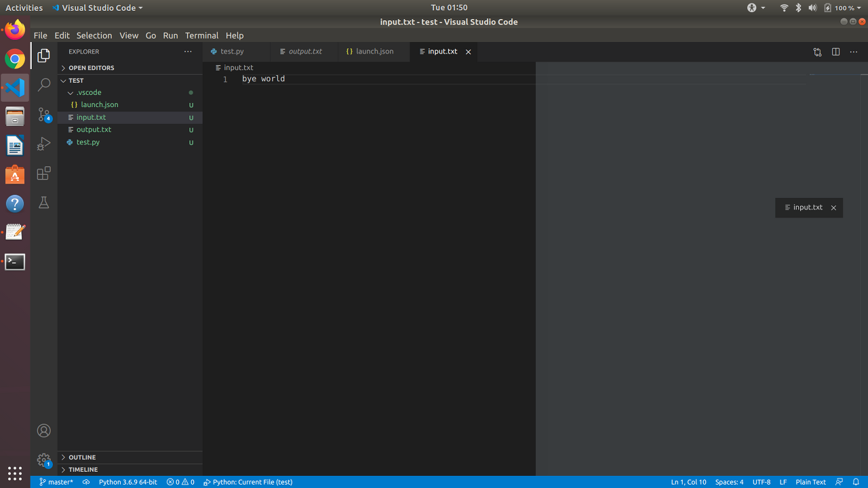Click Python: Current File (test) debug config
Viewport: 868px width, 488px height.
[x=248, y=482]
